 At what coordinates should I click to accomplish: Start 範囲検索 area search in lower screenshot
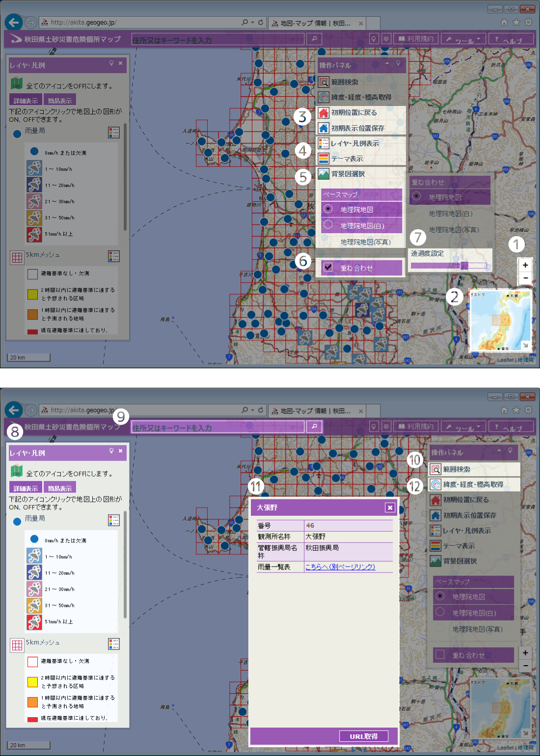474,469
